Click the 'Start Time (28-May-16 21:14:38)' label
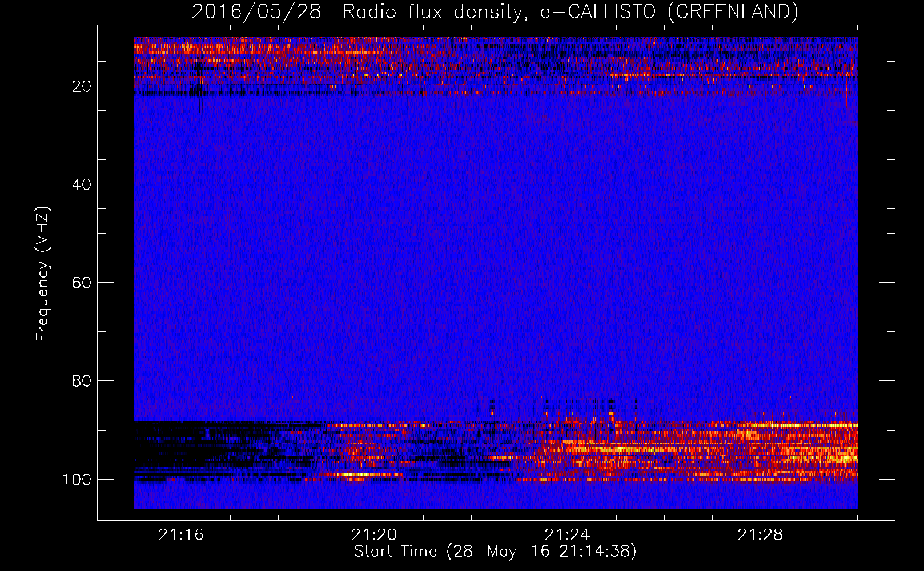 [495, 552]
